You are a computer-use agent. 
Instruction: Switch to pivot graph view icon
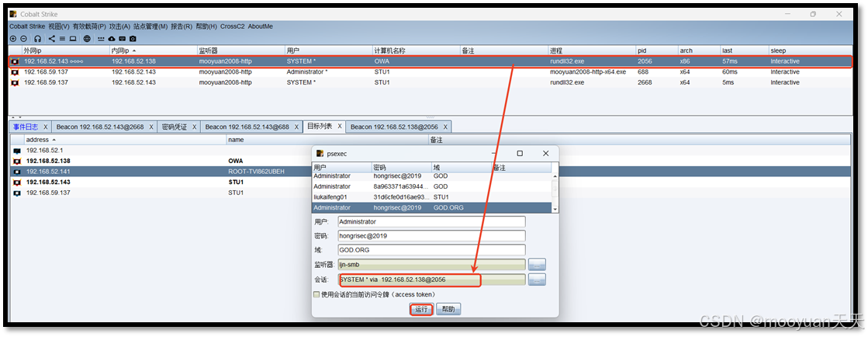point(52,39)
